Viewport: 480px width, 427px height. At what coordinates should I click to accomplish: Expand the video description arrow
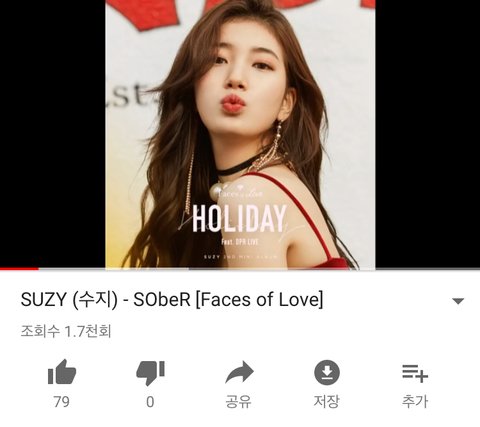click(458, 301)
